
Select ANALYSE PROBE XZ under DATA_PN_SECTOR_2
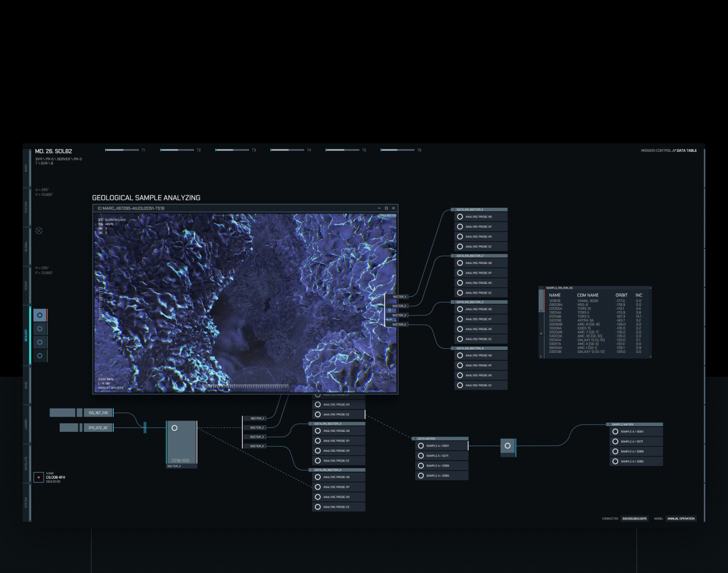tap(481, 293)
